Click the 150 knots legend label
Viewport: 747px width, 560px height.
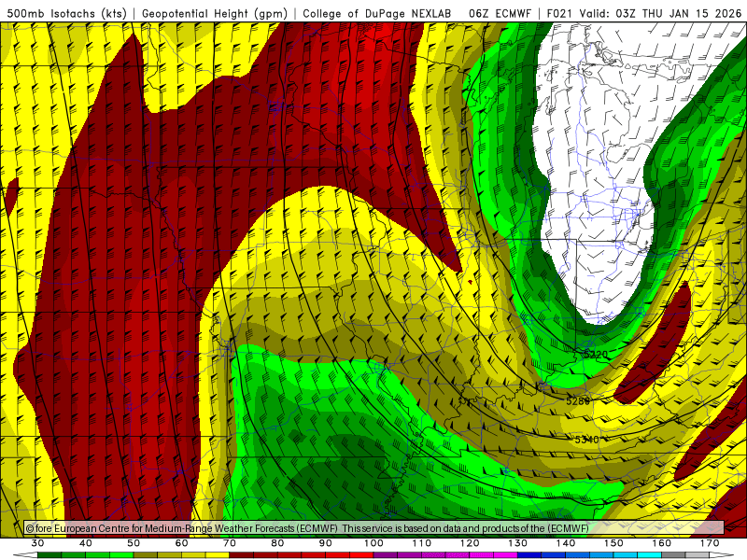613,543
